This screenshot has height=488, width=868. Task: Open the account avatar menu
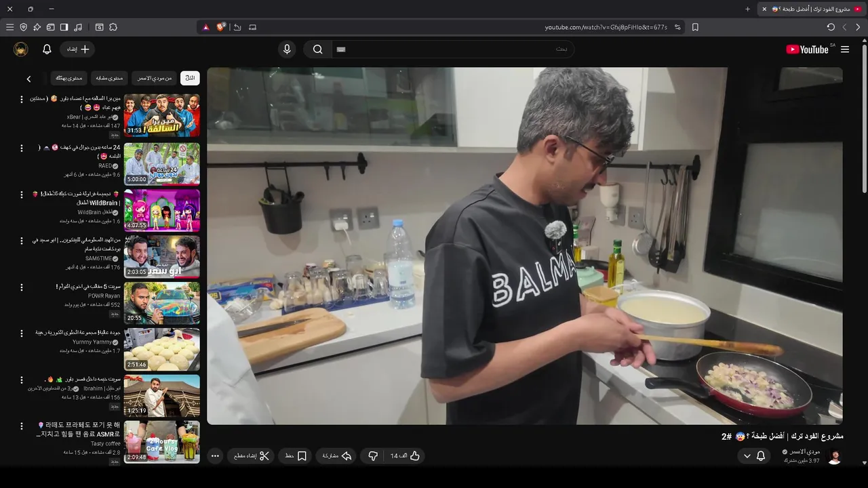(x=21, y=49)
